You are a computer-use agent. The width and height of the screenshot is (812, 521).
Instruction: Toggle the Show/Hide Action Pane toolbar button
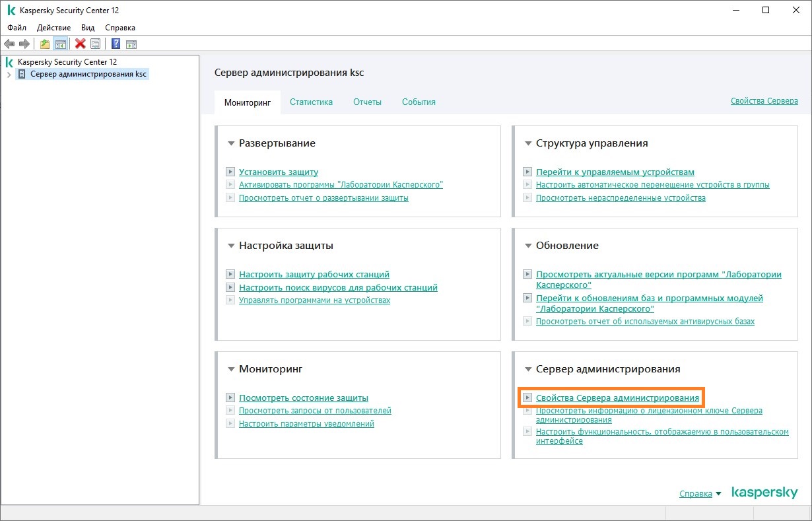point(131,44)
